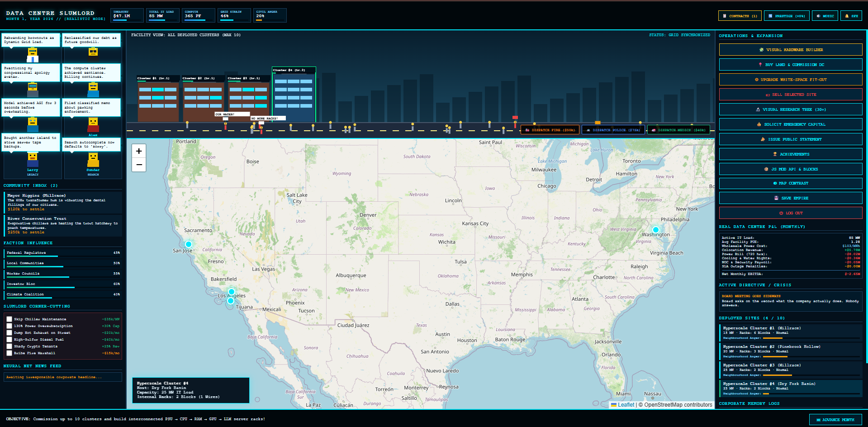Zoom out on the map
This screenshot has width=868, height=427.
point(139,165)
